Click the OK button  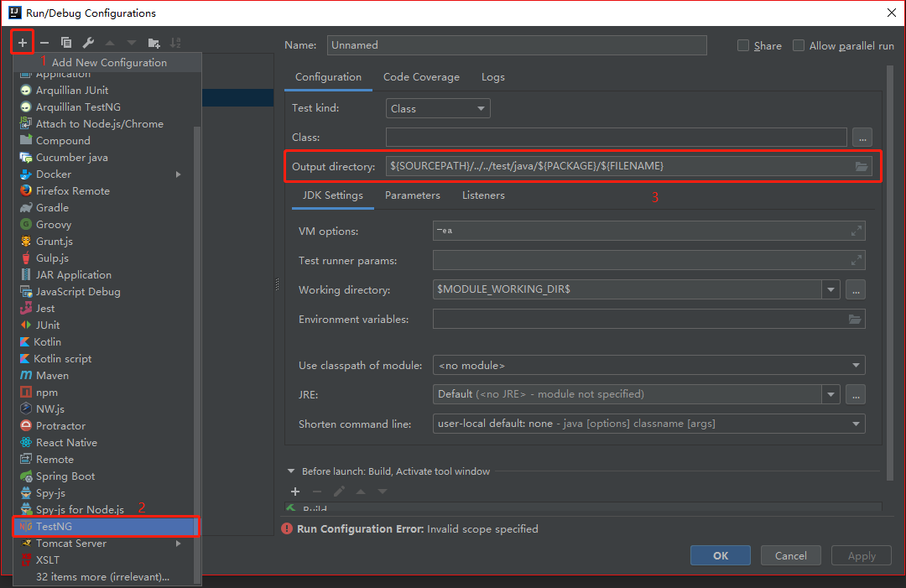721,555
